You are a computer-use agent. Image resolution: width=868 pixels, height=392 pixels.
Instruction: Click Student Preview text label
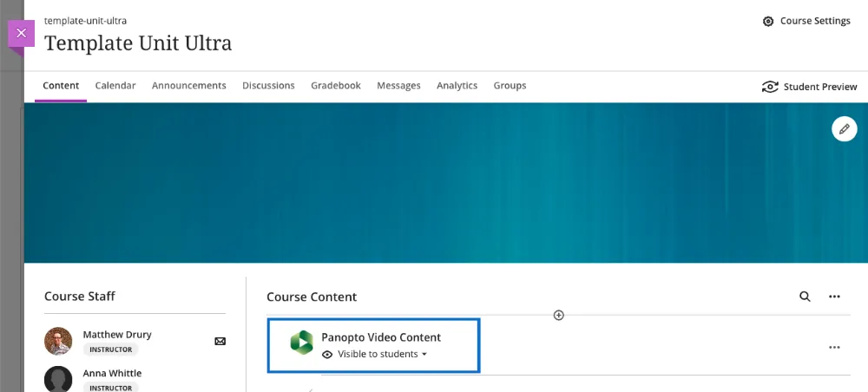[x=820, y=87]
